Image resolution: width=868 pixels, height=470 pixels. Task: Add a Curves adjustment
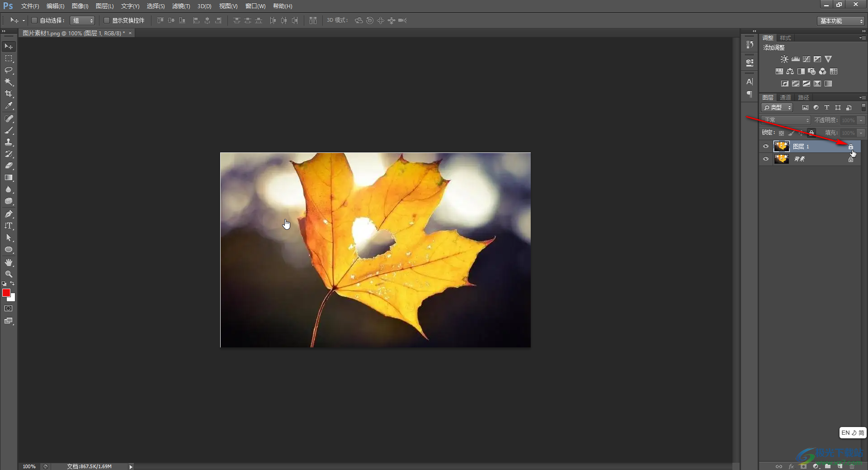[x=807, y=59]
